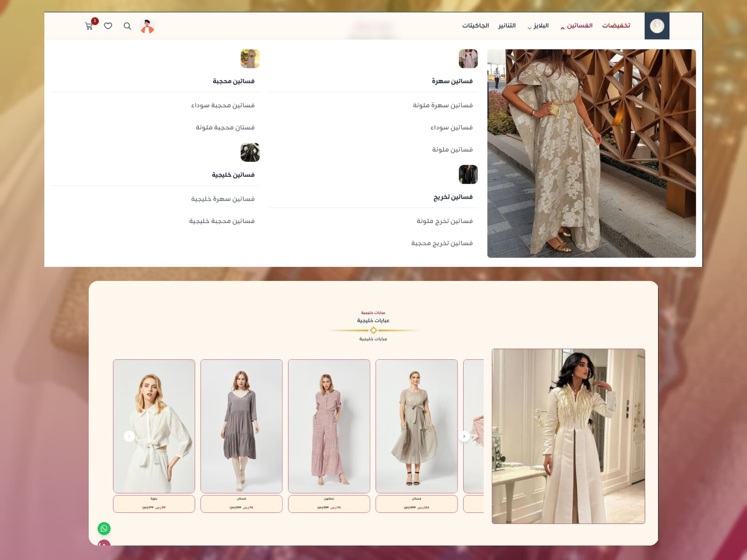Open beige belted dress product image

point(416,426)
